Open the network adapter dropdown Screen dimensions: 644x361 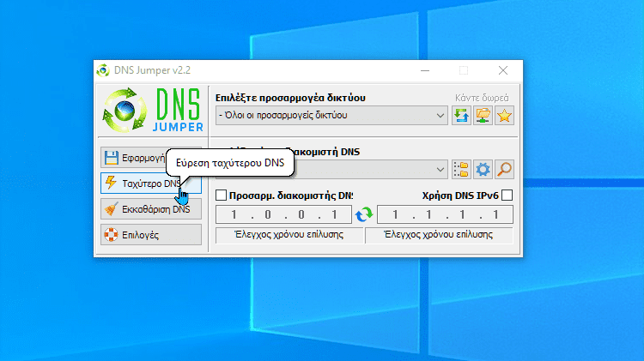331,115
